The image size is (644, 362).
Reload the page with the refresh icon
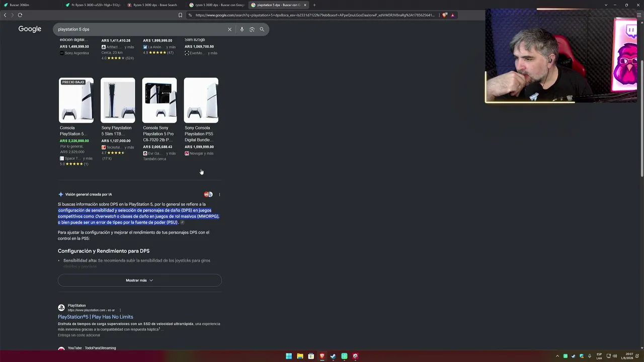(x=20, y=15)
